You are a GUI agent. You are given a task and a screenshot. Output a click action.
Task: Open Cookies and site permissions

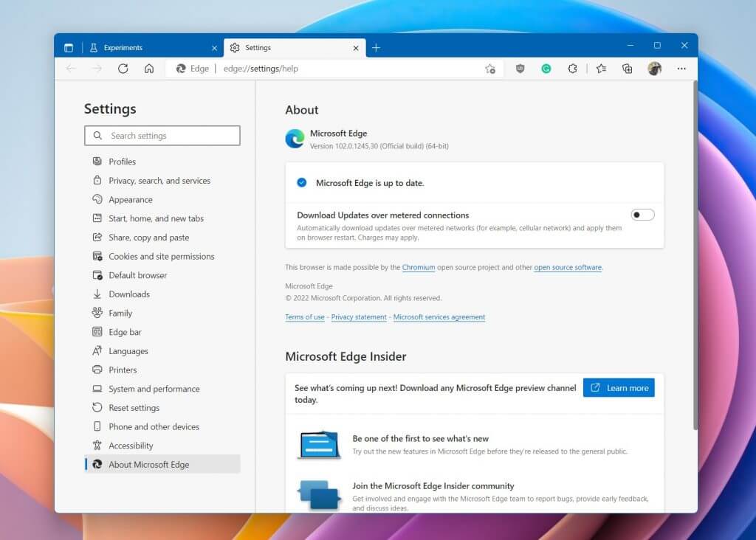point(162,256)
